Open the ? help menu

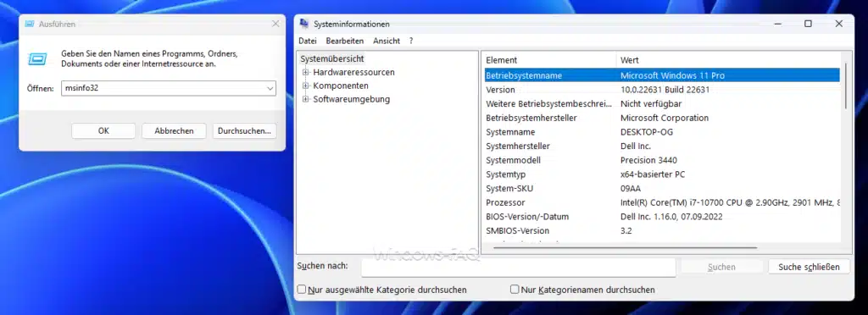411,41
